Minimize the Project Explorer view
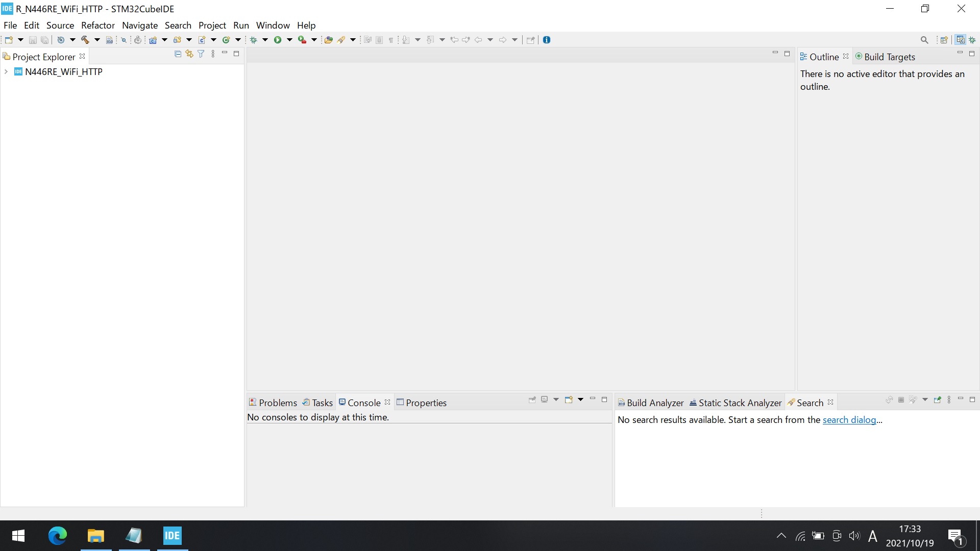Viewport: 980px width, 551px height. click(x=225, y=53)
